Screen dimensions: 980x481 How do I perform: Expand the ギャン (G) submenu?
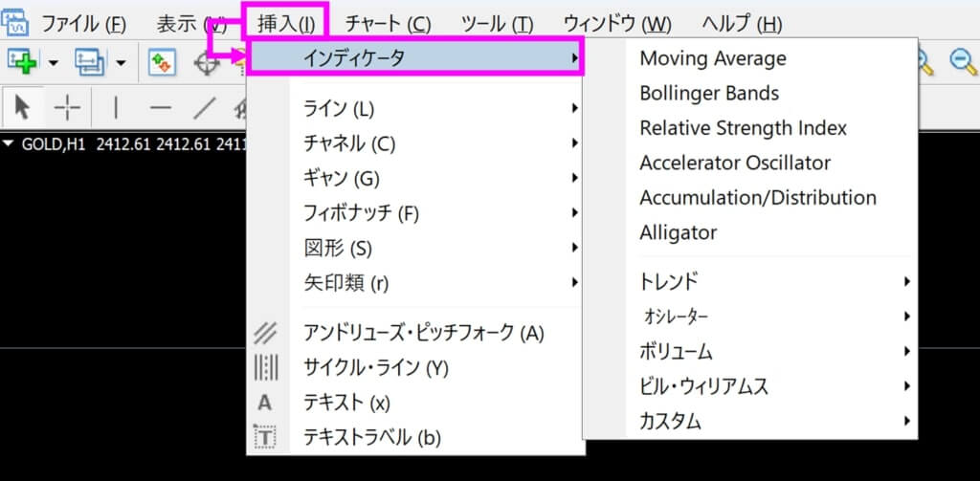point(415,179)
